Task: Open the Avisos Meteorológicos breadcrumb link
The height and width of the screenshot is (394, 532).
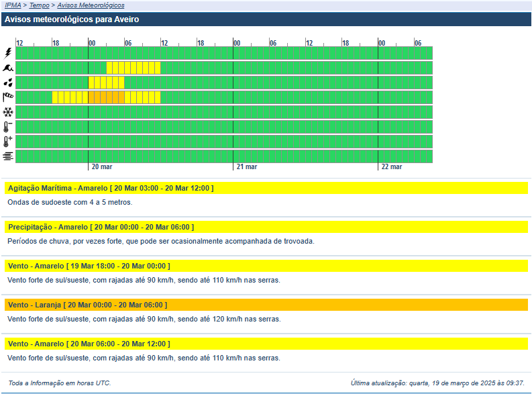Action: 91,5
